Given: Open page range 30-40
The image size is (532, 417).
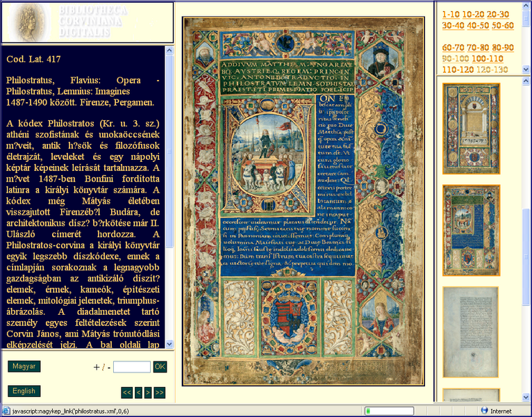Looking at the screenshot, I should (x=453, y=26).
